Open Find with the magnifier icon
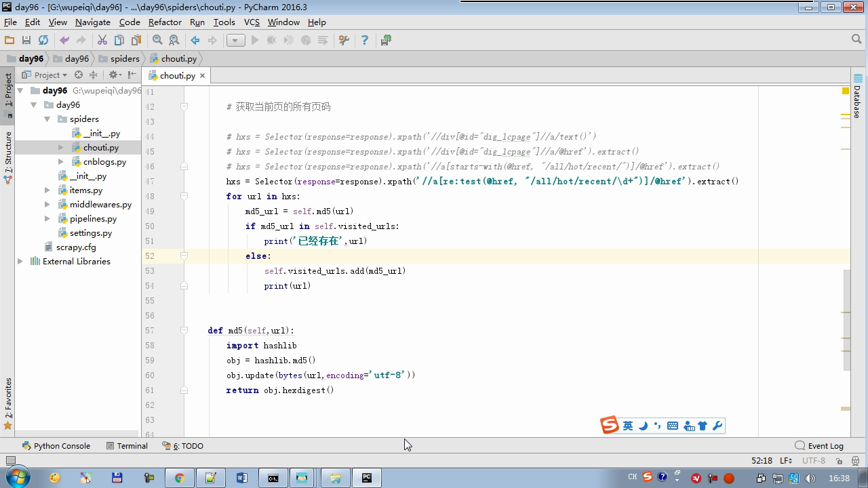Viewport: 868px width, 488px height. 157,40
